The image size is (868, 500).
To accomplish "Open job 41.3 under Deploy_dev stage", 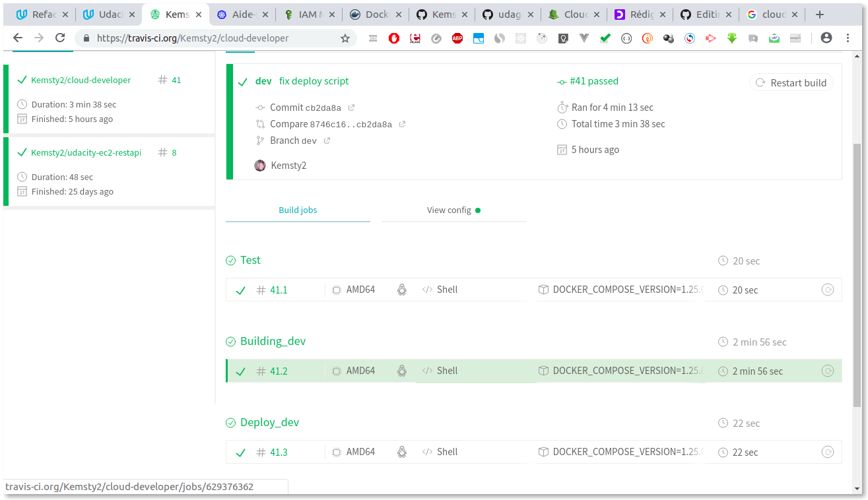I will tap(533, 452).
